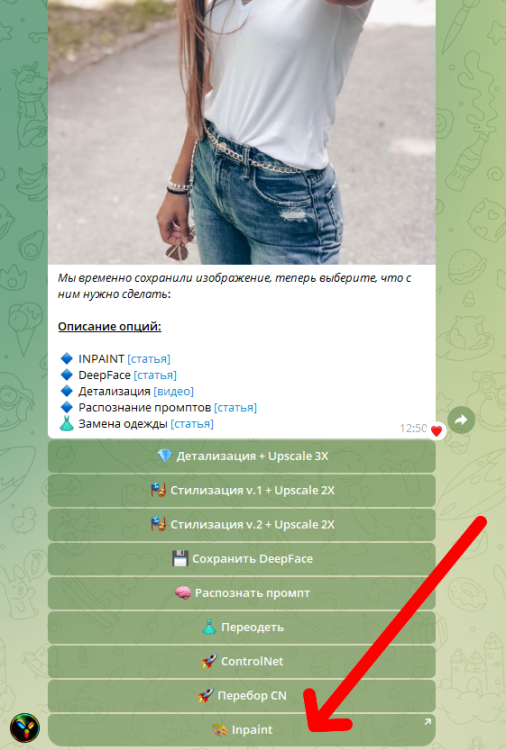Click the red heart reaction

pyautogui.click(x=436, y=431)
